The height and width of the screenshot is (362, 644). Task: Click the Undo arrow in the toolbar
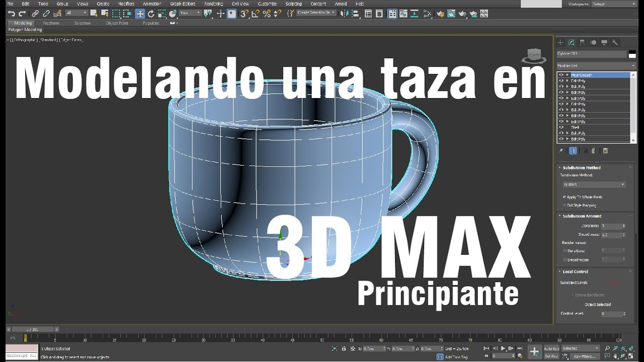11,14
